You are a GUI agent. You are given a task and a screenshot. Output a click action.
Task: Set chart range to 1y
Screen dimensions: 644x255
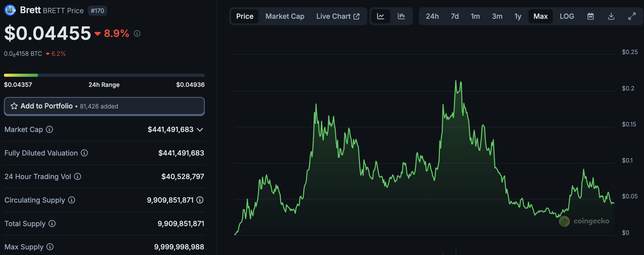[x=518, y=16]
